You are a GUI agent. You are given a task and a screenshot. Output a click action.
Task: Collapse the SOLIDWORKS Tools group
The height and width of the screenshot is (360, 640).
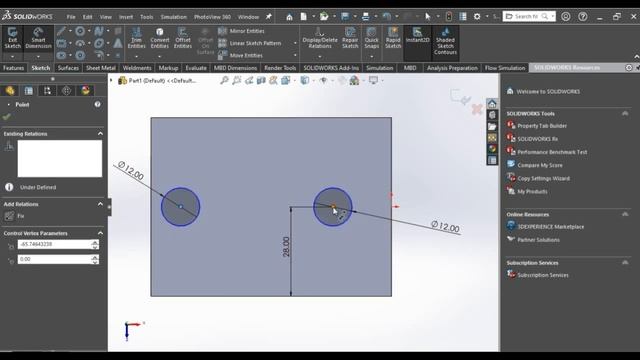625,113
